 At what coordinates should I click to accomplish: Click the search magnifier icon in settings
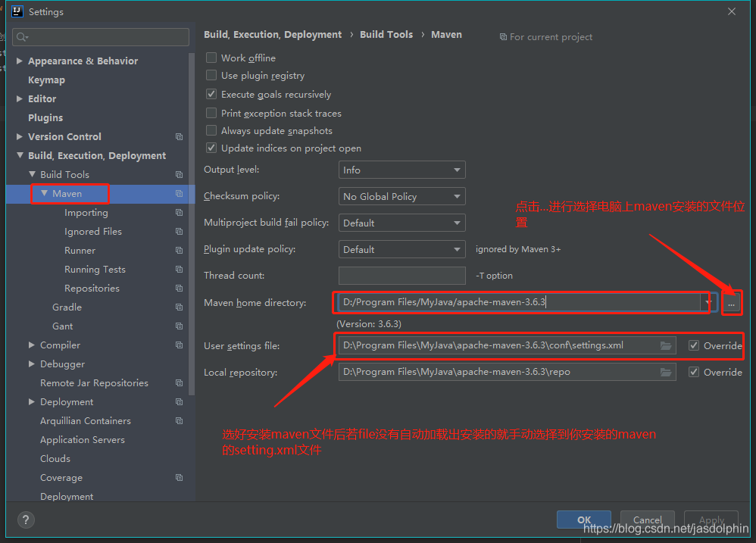(x=22, y=37)
